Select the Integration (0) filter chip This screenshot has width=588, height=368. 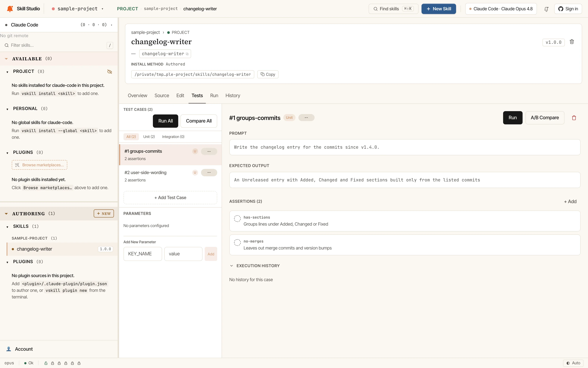[x=173, y=137]
